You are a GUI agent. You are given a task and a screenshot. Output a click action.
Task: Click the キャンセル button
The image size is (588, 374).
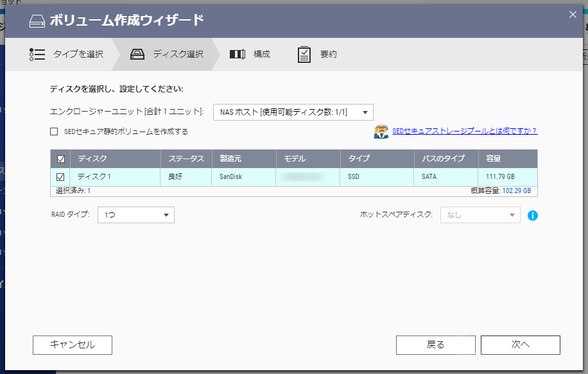pos(73,345)
